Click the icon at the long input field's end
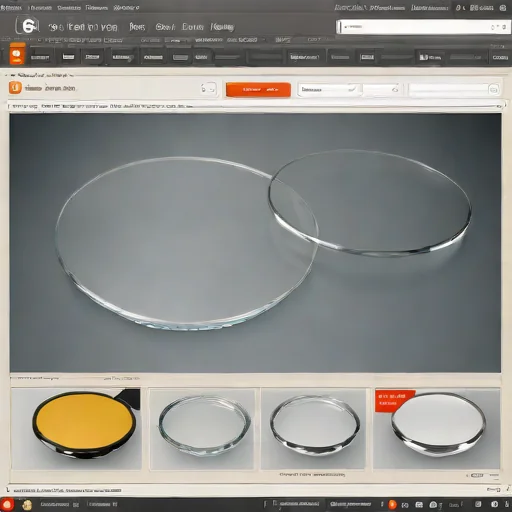Screen dimensions: 512x512 coord(493,89)
